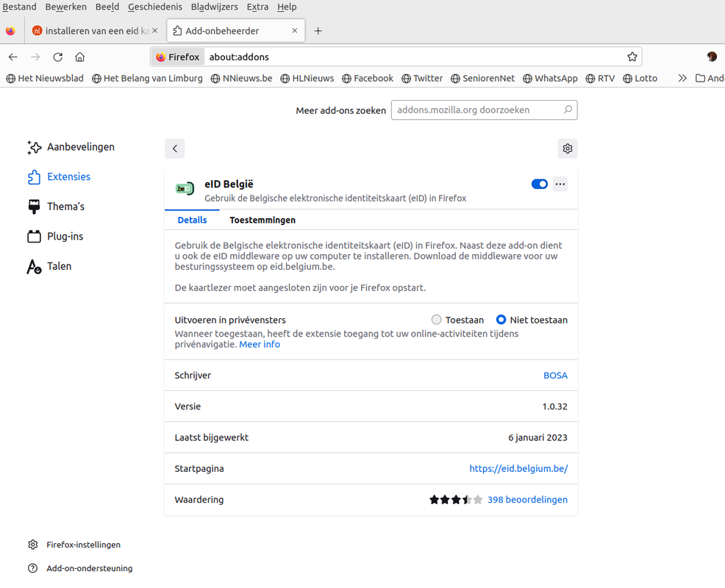Open the Extra menu
Image resolution: width=725 pixels, height=588 pixels.
[257, 7]
